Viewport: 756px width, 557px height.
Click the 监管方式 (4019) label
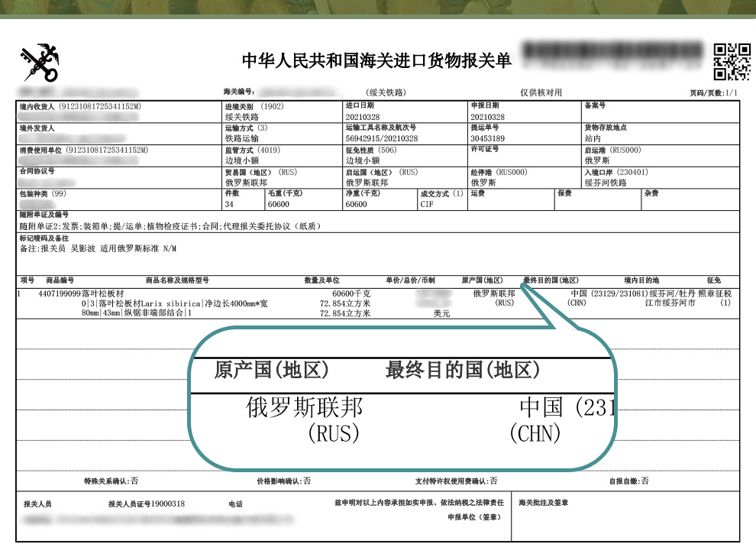tap(253, 150)
